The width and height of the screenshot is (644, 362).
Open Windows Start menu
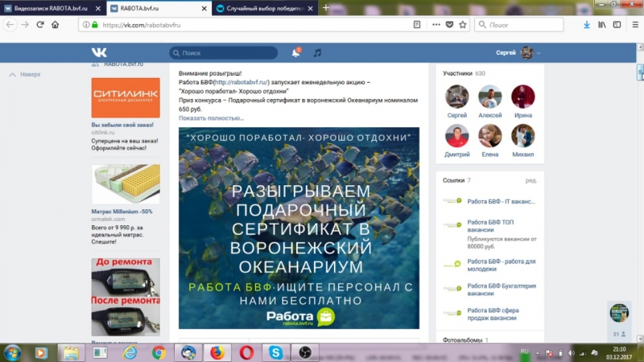point(12,352)
